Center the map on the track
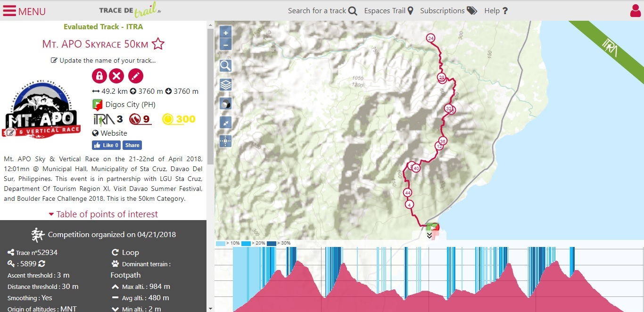 pyautogui.click(x=226, y=141)
